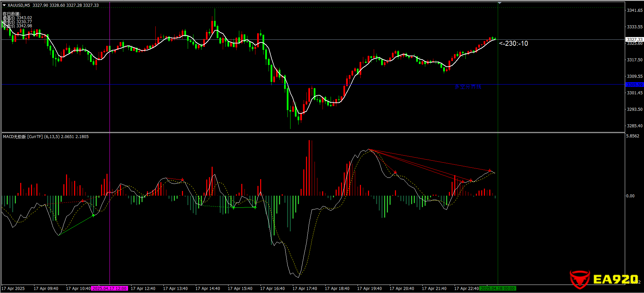Click the 3341.65 price scale label
The image size is (644, 293).
[x=634, y=10]
